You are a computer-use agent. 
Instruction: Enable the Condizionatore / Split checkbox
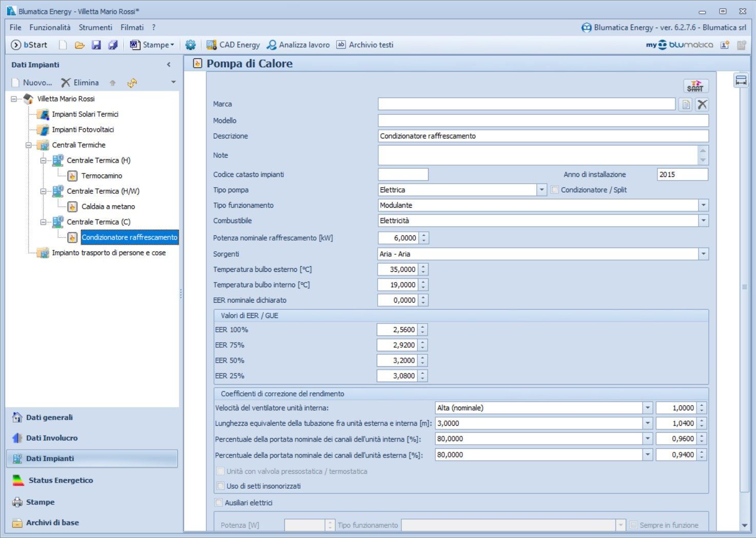pos(555,190)
